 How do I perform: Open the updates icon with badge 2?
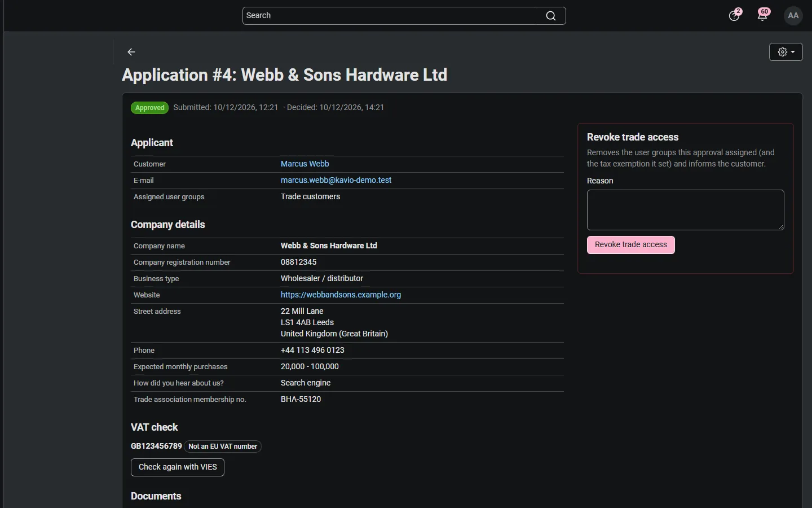coord(734,15)
